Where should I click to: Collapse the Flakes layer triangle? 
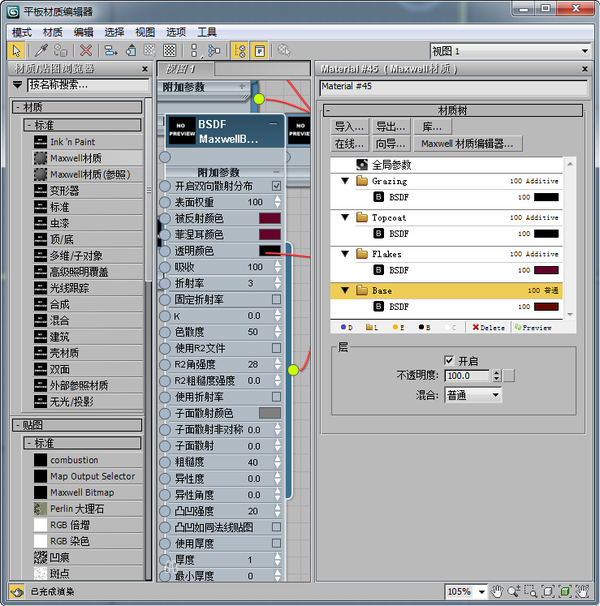click(x=345, y=254)
